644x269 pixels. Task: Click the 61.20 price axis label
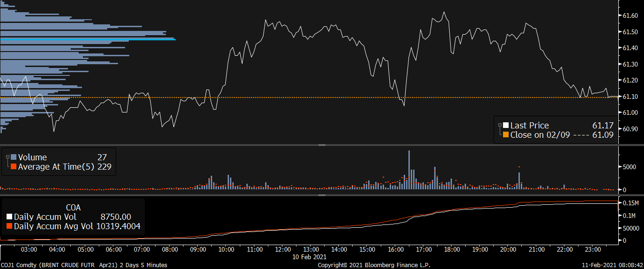pos(630,81)
